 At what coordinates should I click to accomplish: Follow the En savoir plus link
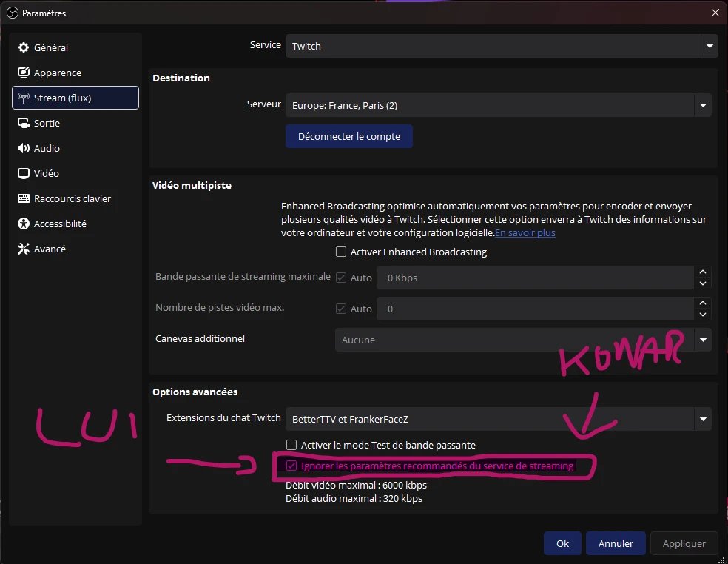525,232
